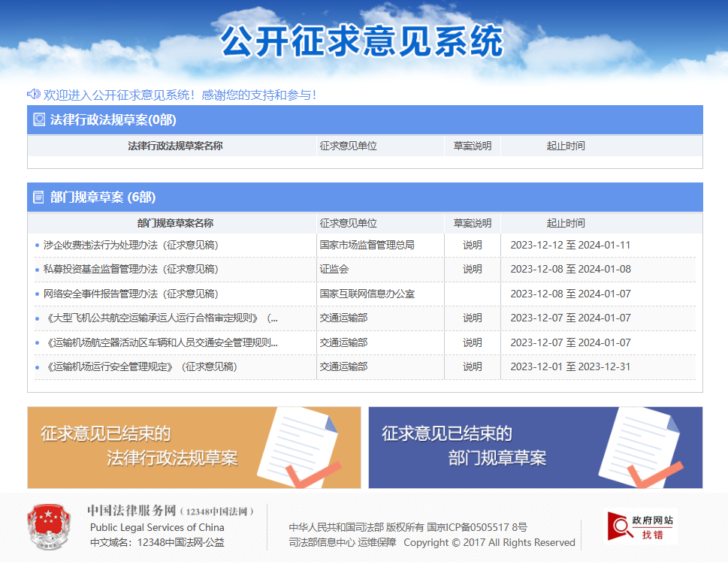Image resolution: width=728 pixels, height=582 pixels.
Task: Click Public Legal Services of China text
Action: (x=157, y=527)
